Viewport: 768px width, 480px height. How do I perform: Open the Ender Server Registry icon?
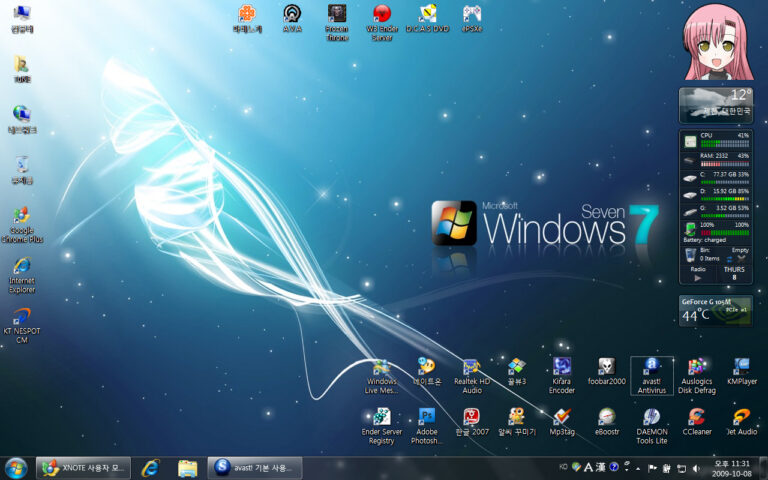382,426
